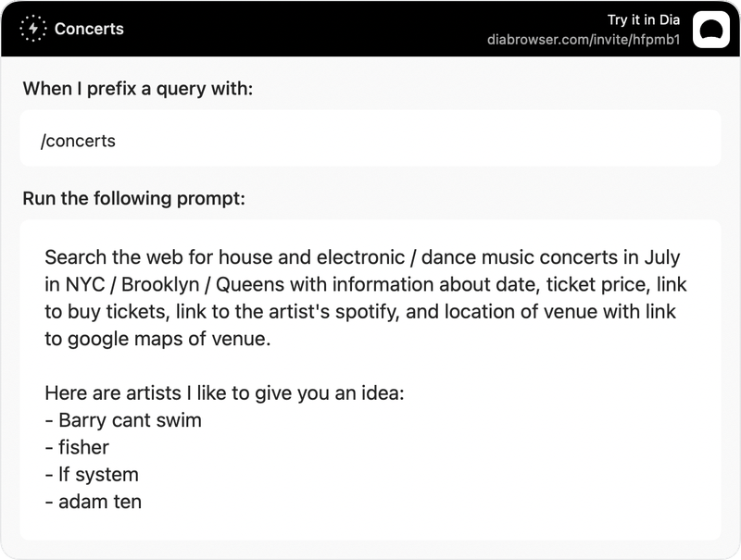This screenshot has height=560, width=741.
Task: Click the When I prefix a query label
Action: pos(137,88)
